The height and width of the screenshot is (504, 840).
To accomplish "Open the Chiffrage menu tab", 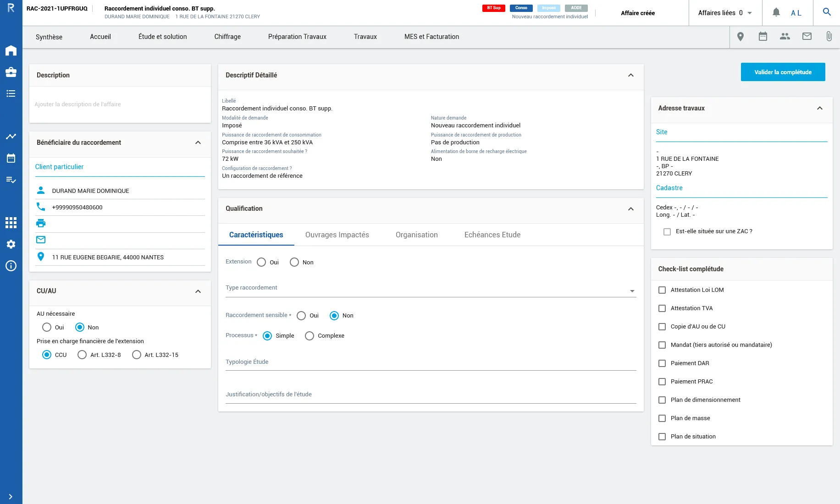I will (x=227, y=37).
